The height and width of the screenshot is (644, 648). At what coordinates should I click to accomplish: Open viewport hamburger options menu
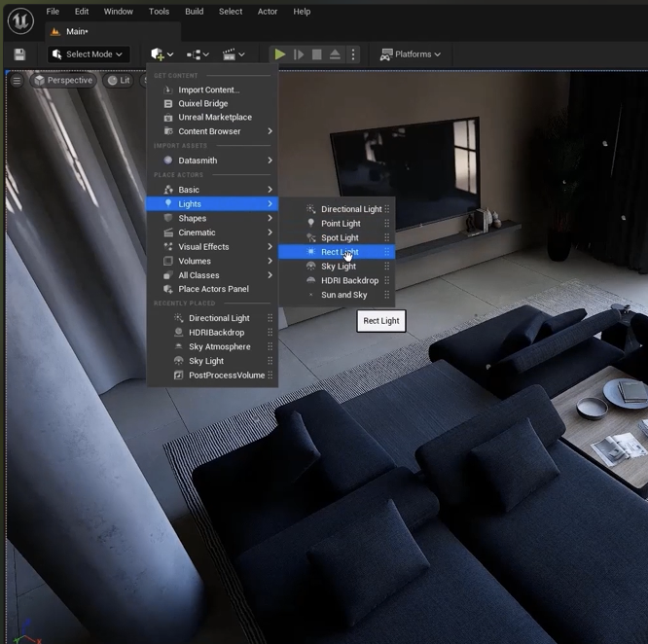(x=17, y=80)
